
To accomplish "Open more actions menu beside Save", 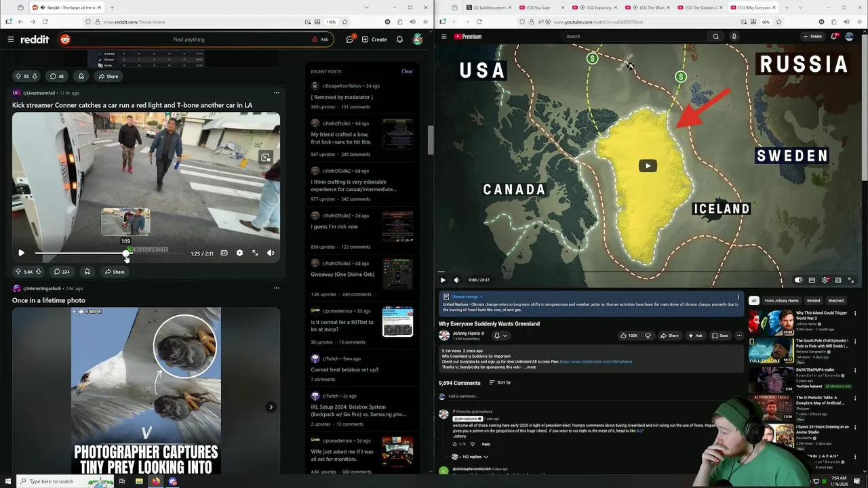I will tap(739, 335).
